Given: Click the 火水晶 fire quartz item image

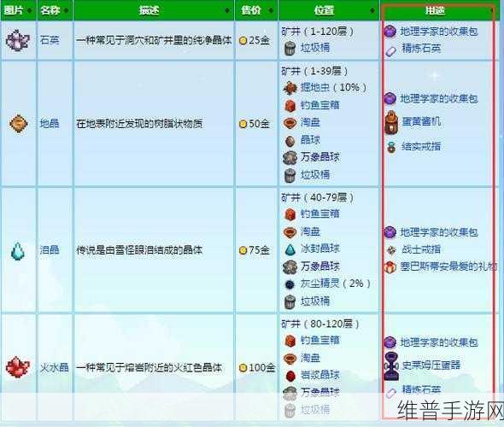Looking at the screenshot, I should 18,367.
